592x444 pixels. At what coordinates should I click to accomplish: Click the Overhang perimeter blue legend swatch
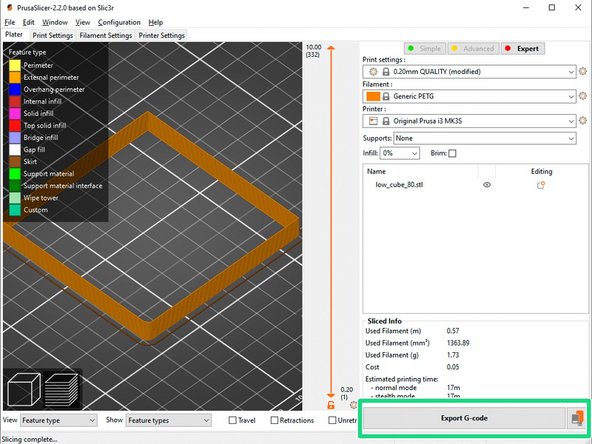[15, 89]
